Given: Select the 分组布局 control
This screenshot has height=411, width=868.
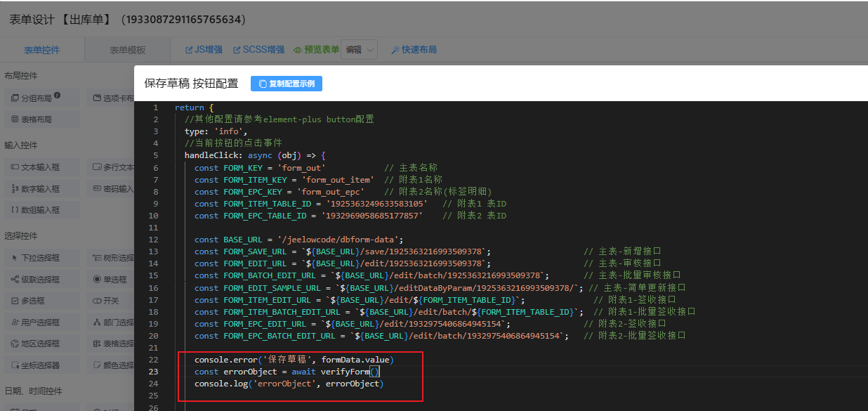Looking at the screenshot, I should (41, 98).
